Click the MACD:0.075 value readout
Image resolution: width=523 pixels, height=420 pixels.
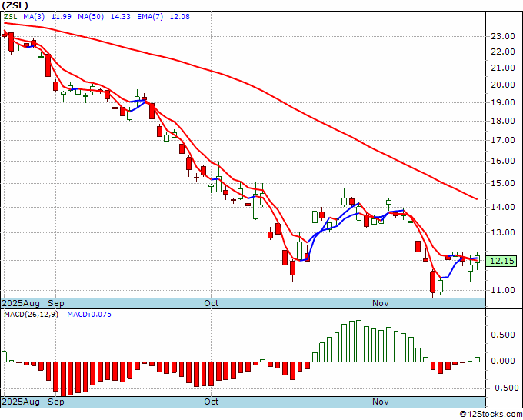click(89, 315)
